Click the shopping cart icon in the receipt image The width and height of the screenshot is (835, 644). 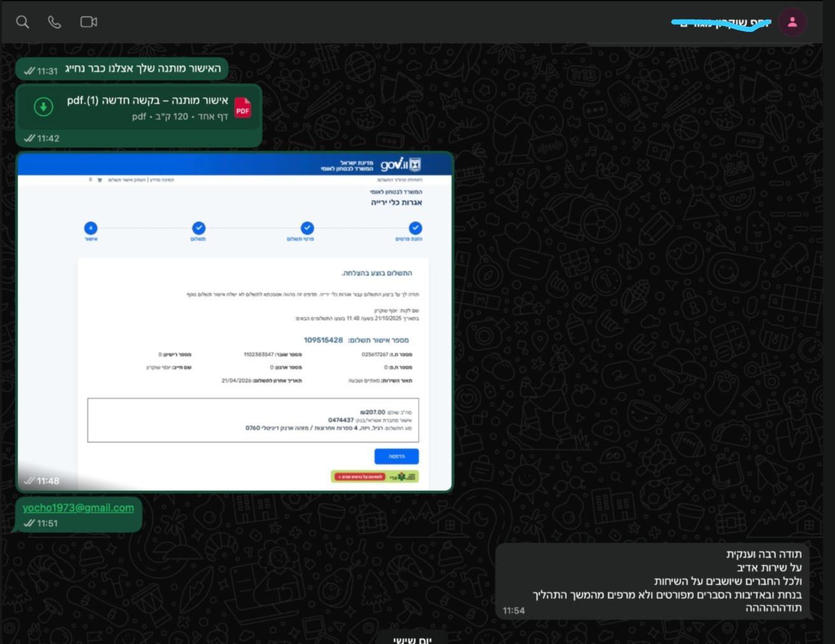99,180
